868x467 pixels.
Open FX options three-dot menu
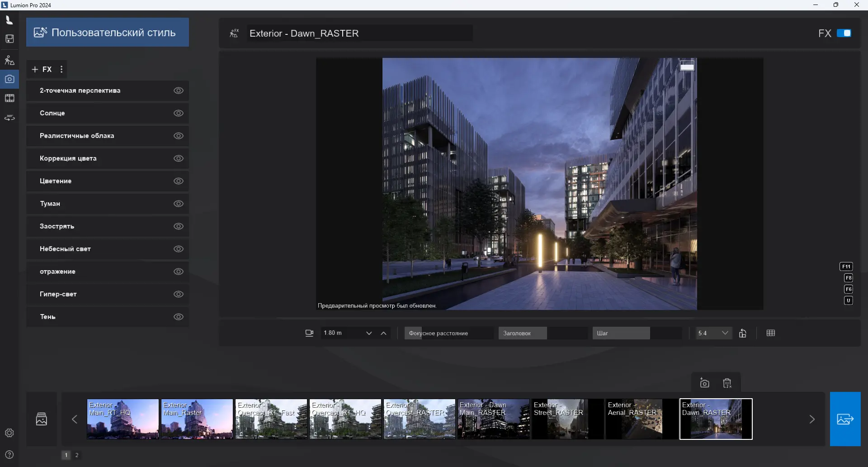pos(61,69)
